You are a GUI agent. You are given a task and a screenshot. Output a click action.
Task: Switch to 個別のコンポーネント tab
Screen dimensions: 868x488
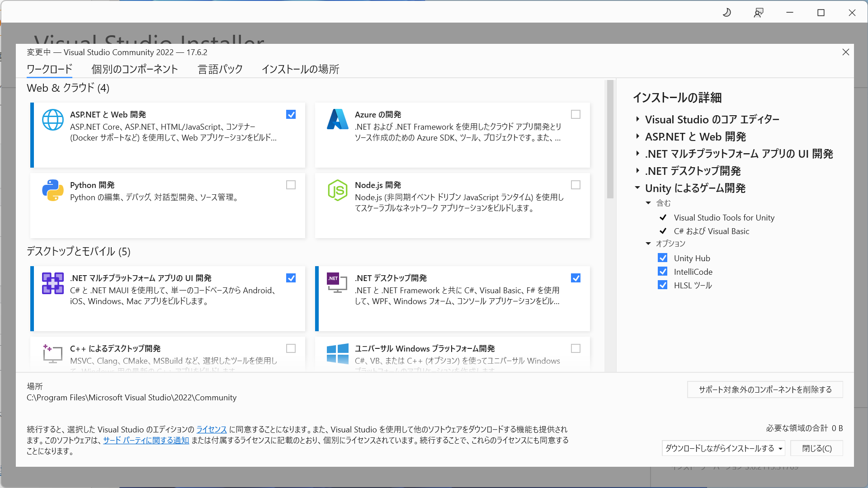(135, 69)
